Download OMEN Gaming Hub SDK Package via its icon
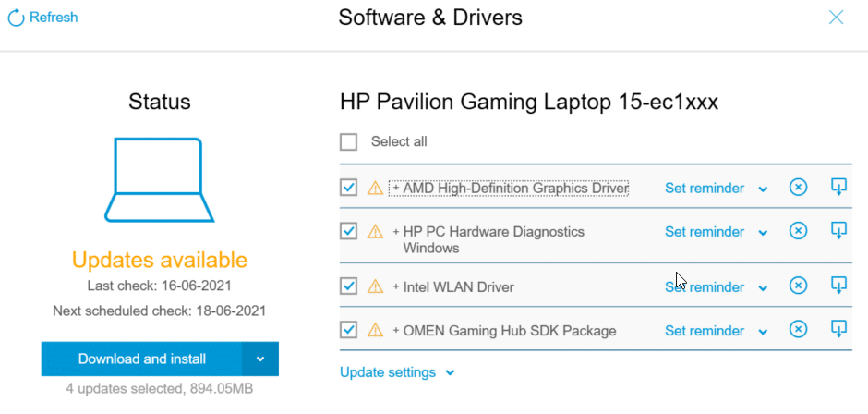The image size is (868, 414). (838, 329)
